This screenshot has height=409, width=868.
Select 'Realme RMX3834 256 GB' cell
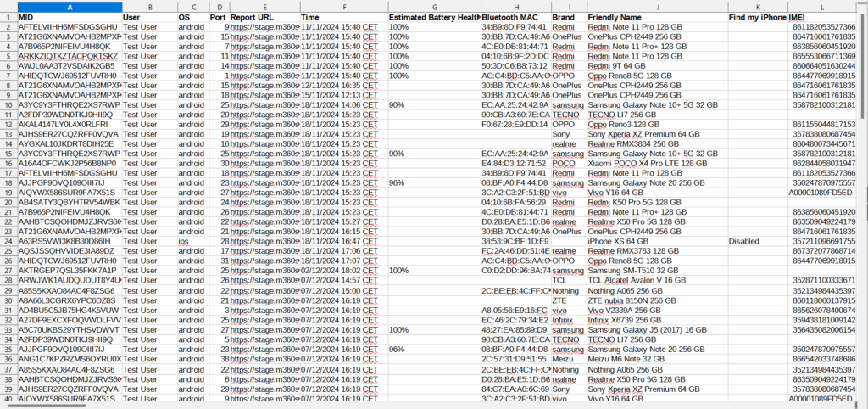pos(657,143)
